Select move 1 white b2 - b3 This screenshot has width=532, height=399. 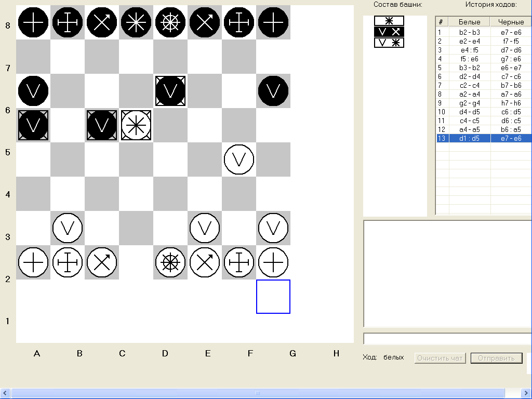470,32
